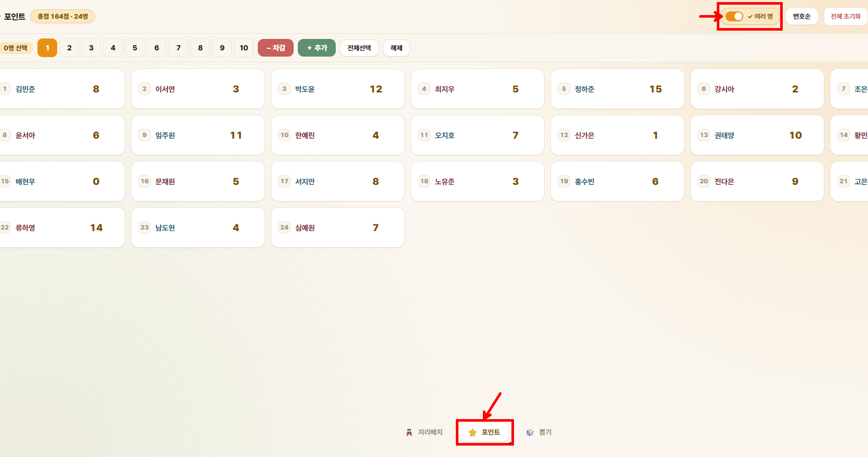Choose the 전다은 student card
868x457 pixels.
click(757, 181)
